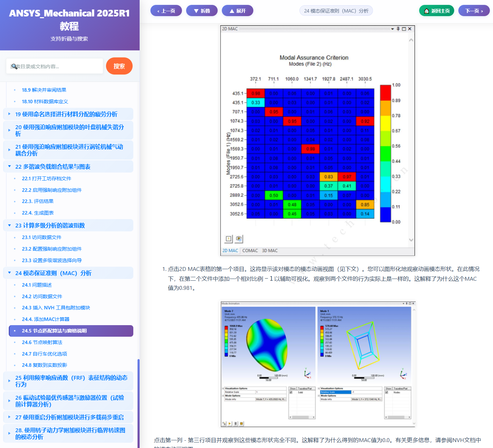Click the magnifier icon in the search field
Screen dimensions: 493x448
[14, 66]
